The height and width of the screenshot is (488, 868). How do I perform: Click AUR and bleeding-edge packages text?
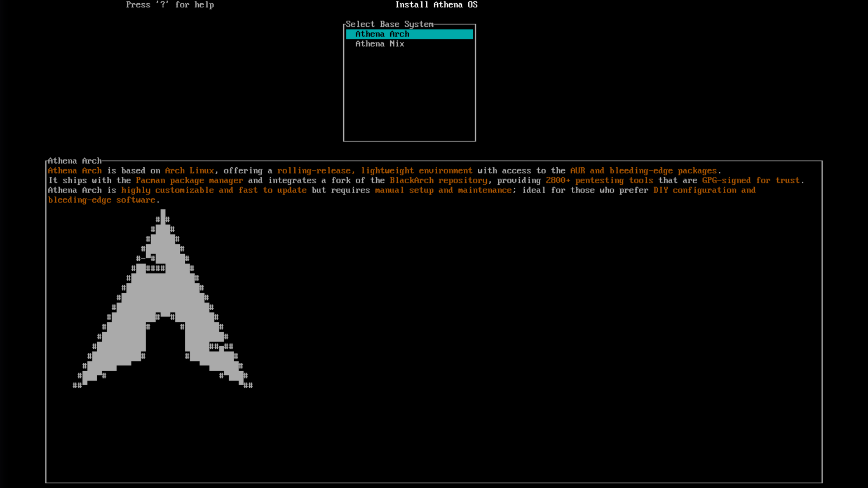(643, 171)
